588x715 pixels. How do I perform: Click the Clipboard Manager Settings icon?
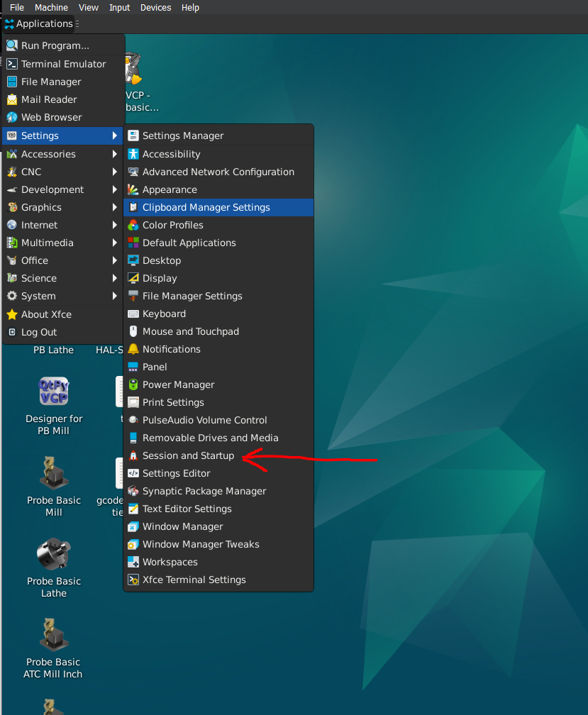click(x=133, y=207)
